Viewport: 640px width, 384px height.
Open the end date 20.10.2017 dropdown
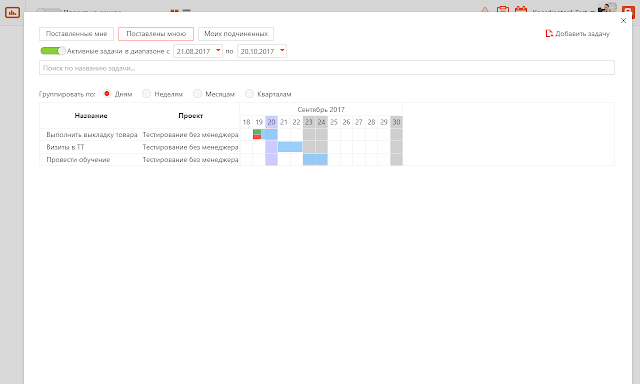[262, 51]
